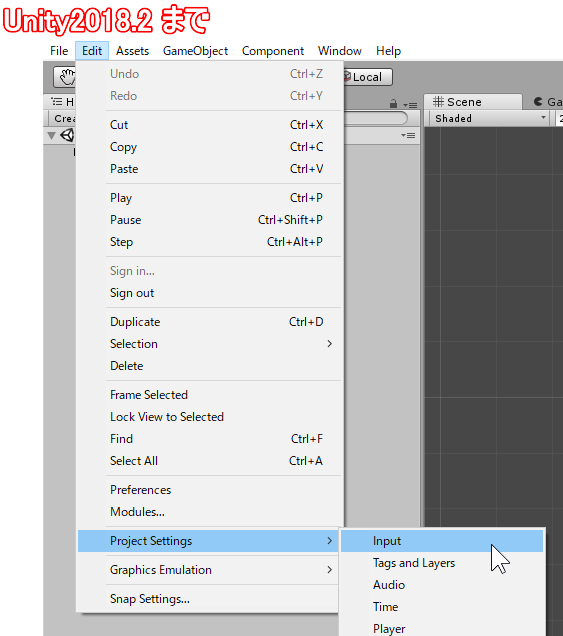Open the File menu
Viewport: 563px width, 636px height.
point(59,51)
